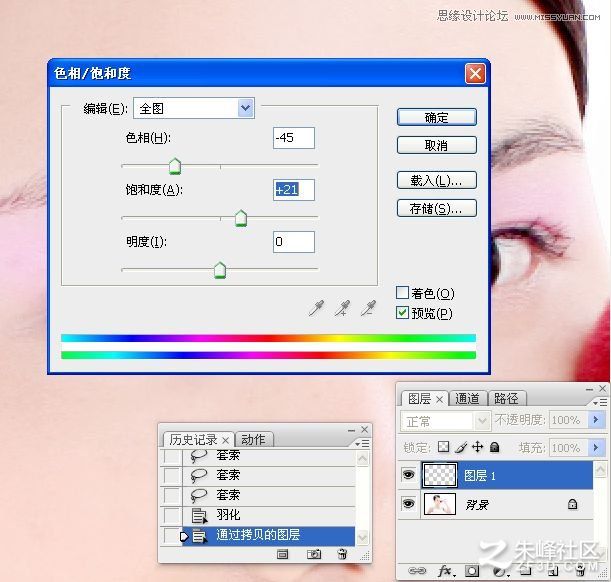The height and width of the screenshot is (582, 611).
Task: Click the 明度 value field showing 0
Action: coord(294,242)
